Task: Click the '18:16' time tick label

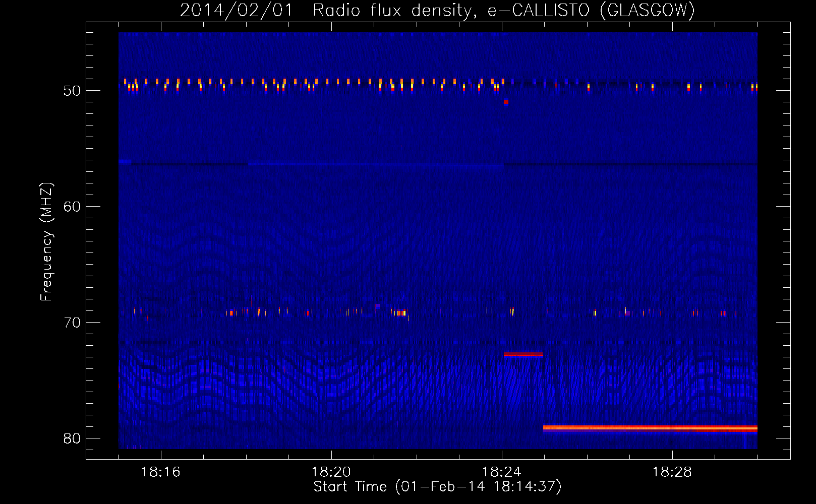Action: tap(161, 472)
